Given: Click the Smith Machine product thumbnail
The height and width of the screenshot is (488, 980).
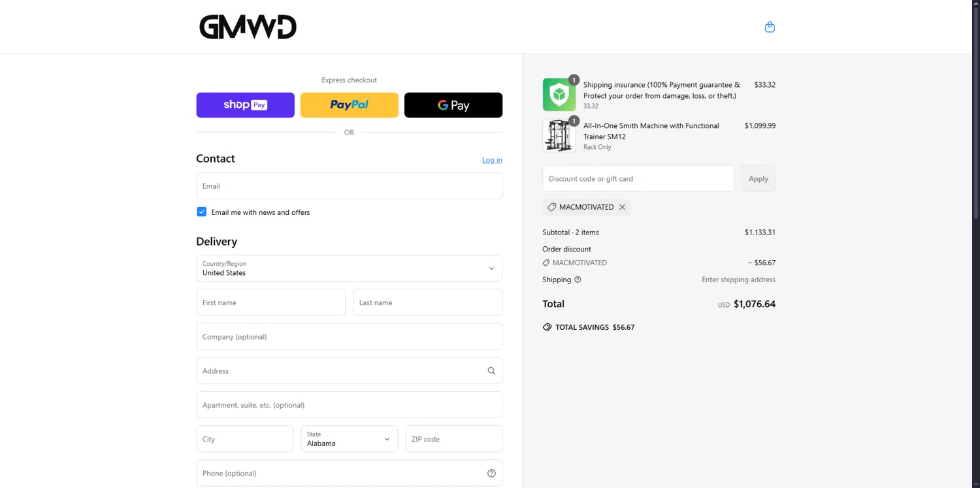Looking at the screenshot, I should pos(559,135).
